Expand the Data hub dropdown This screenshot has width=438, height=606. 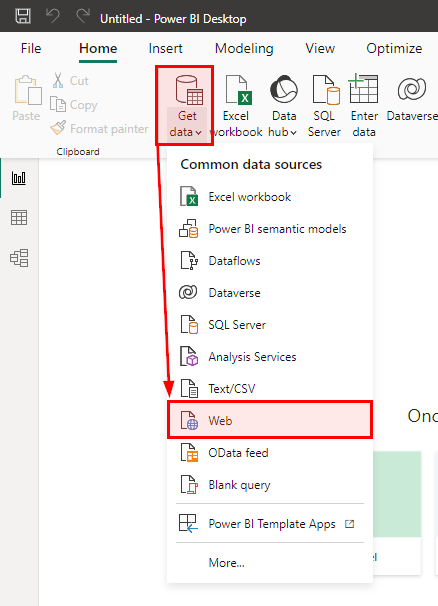point(283,106)
